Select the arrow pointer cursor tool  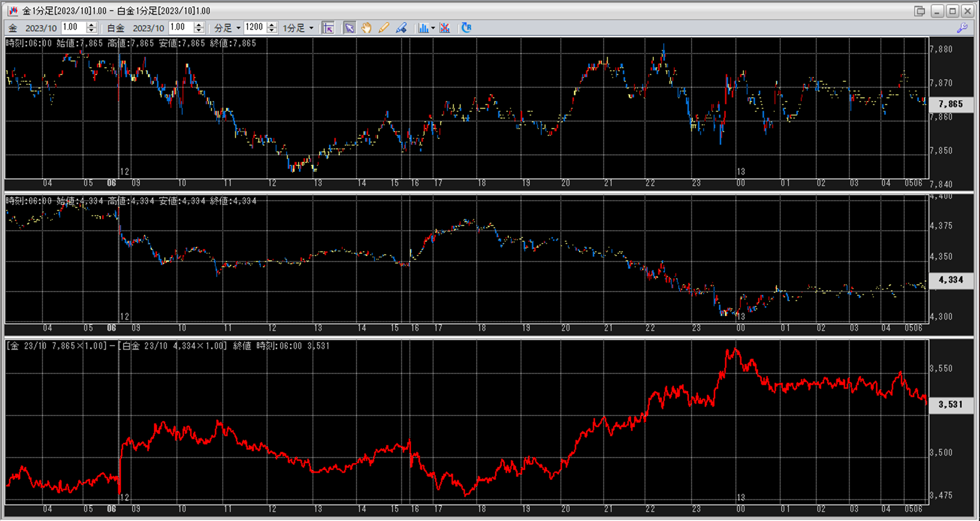[x=349, y=28]
